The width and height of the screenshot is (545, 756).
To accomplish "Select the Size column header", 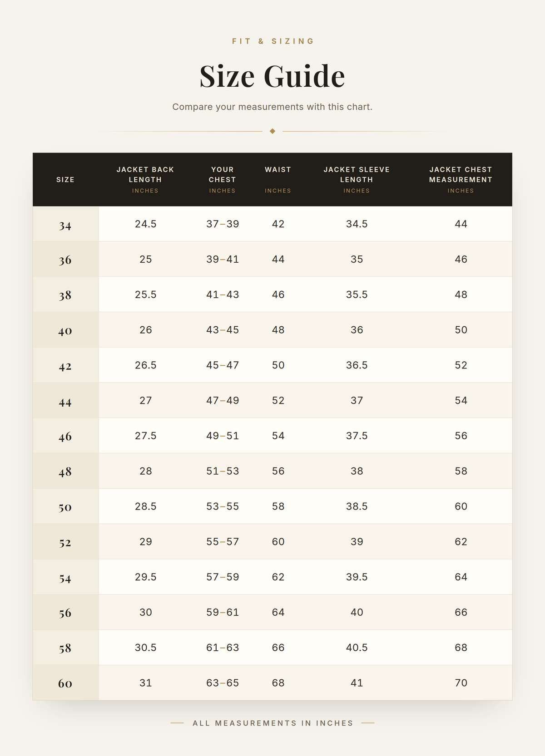I will click(x=65, y=180).
